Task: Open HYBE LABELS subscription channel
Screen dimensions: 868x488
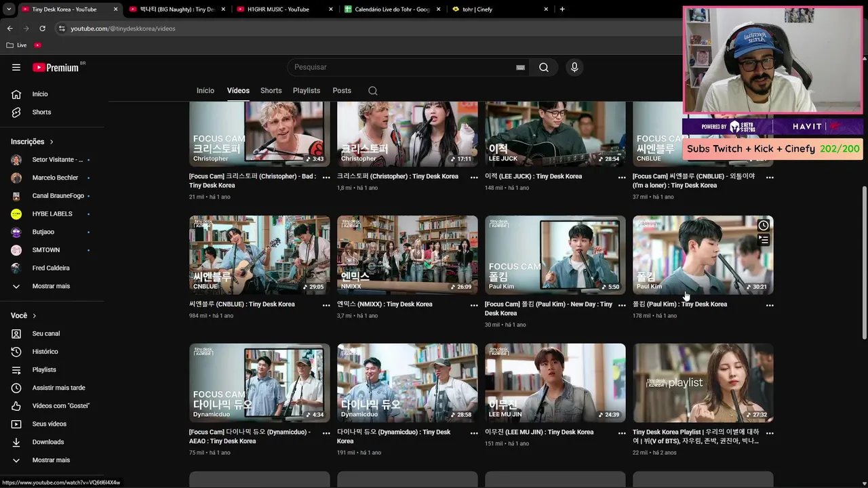Action: 52,214
